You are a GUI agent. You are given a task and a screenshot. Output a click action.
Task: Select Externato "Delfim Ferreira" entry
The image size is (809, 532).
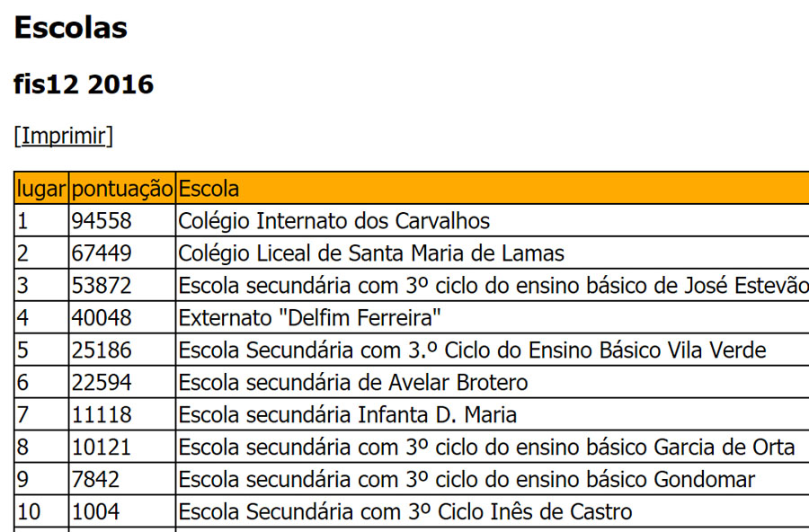coord(309,318)
